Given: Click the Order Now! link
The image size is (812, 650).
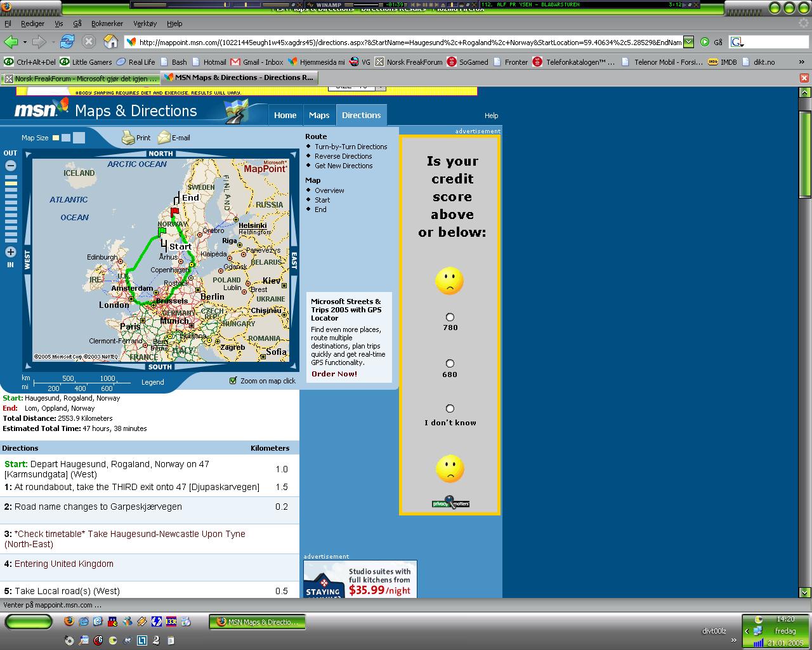Looking at the screenshot, I should pyautogui.click(x=334, y=374).
